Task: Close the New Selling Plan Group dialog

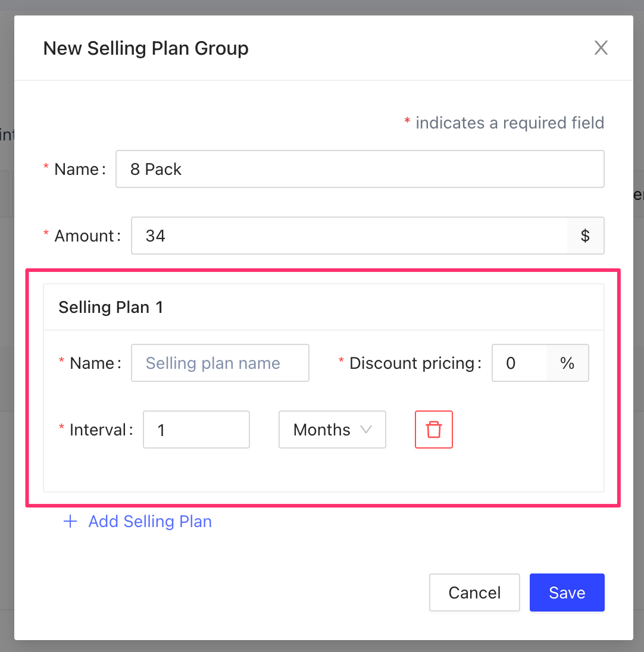Action: (x=601, y=48)
